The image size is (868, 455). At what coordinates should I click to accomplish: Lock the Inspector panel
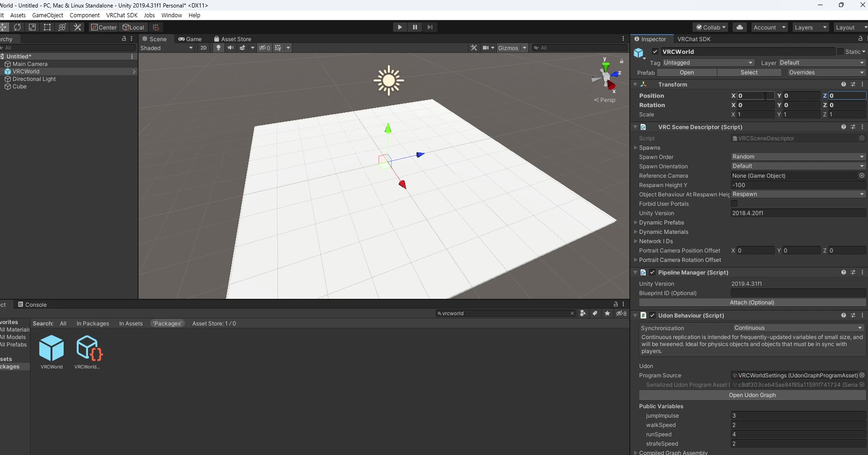[x=860, y=39]
